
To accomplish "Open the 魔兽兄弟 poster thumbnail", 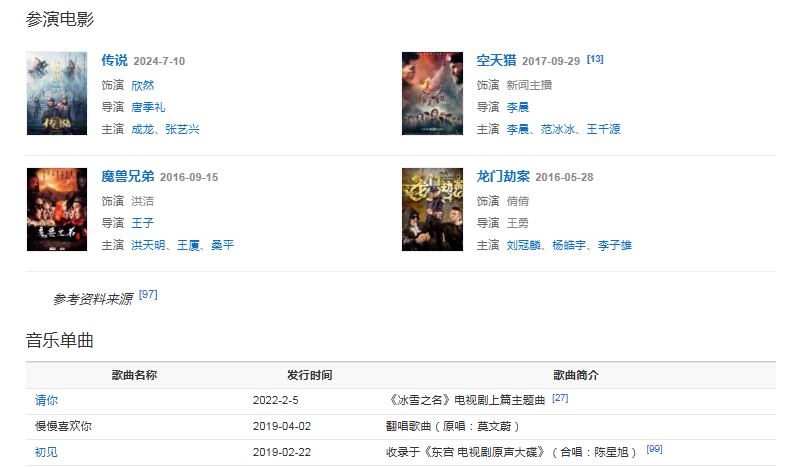I will pyautogui.click(x=56, y=209).
